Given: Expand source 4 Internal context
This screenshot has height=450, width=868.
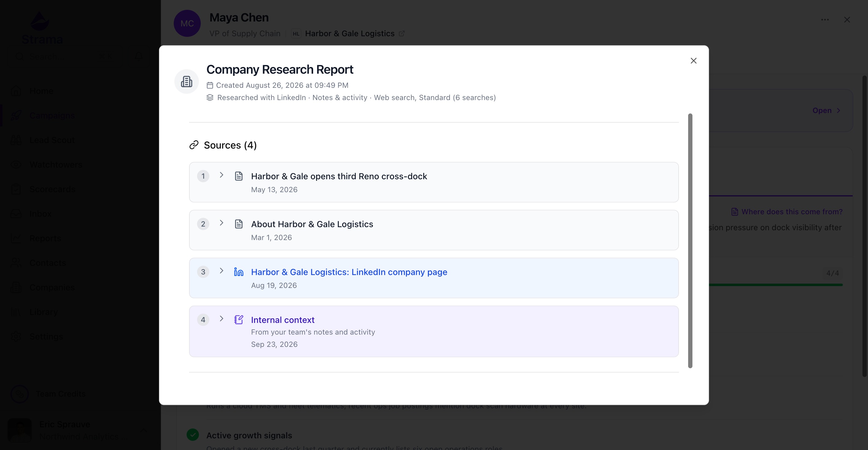Looking at the screenshot, I should (x=221, y=319).
